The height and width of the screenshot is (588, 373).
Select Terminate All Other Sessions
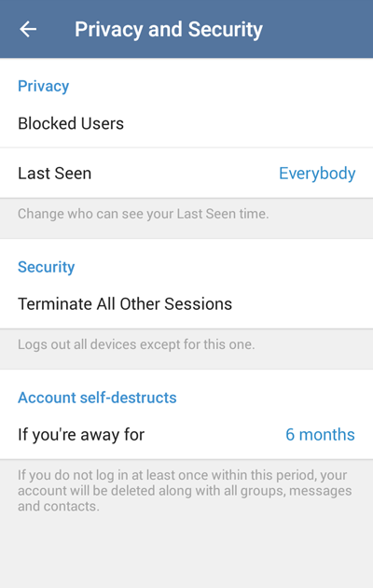click(x=186, y=303)
